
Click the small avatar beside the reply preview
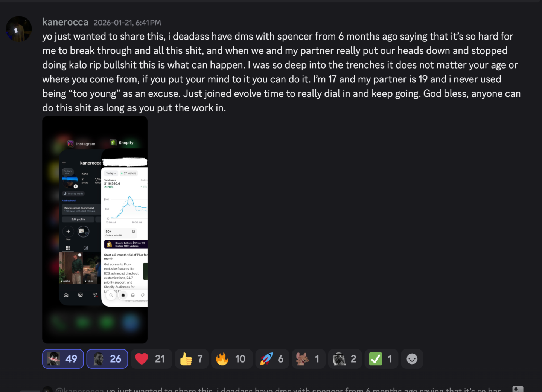click(47, 389)
